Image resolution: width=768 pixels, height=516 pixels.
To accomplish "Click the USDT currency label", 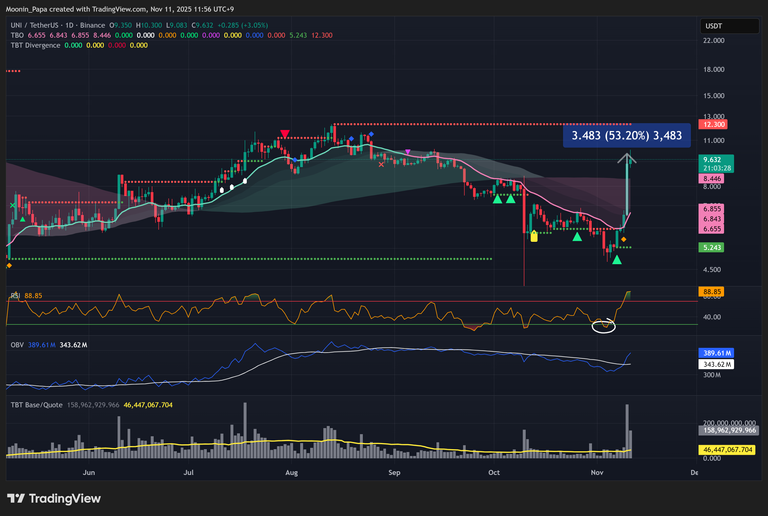I will [x=713, y=25].
